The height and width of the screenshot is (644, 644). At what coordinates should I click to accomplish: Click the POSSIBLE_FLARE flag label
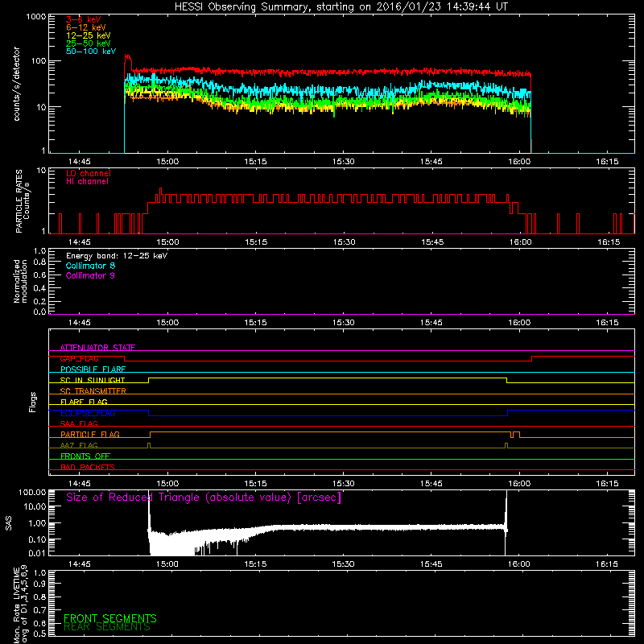(x=93, y=369)
